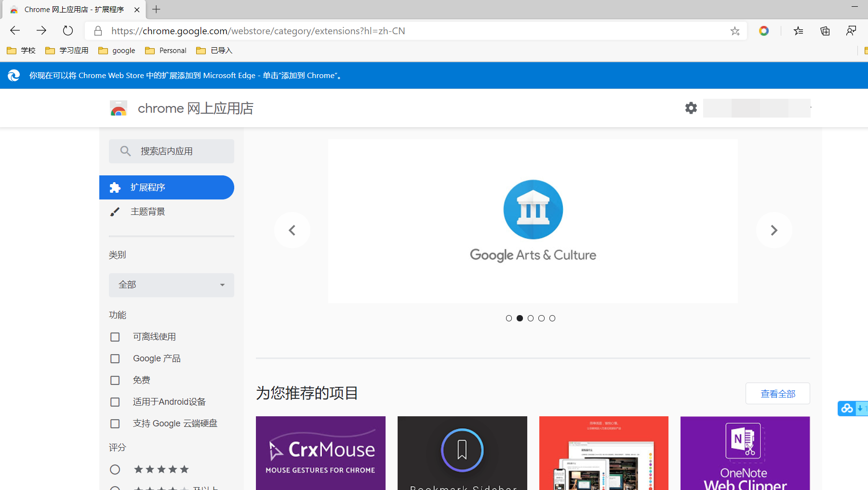
Task: Open the Personal bookmarks folder
Action: [x=165, y=50]
